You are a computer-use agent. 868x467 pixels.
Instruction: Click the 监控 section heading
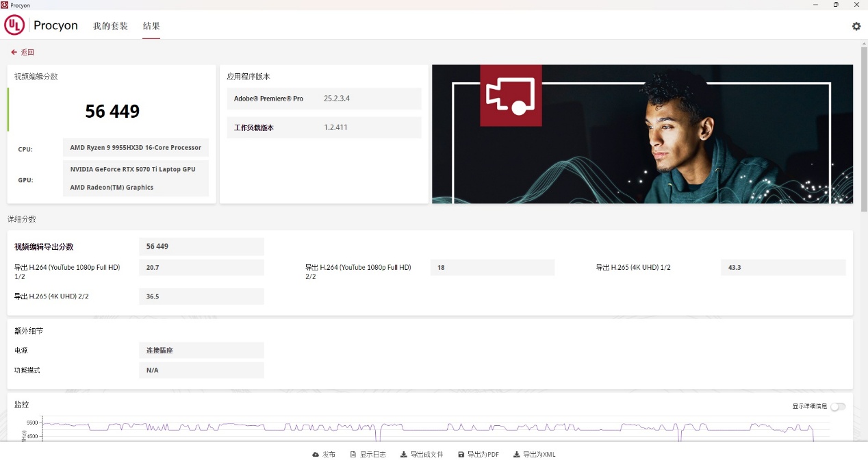(22, 405)
